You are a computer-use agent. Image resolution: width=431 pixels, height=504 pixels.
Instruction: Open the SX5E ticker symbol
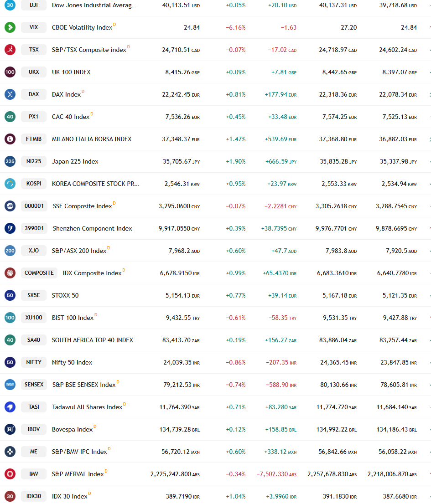coord(33,295)
